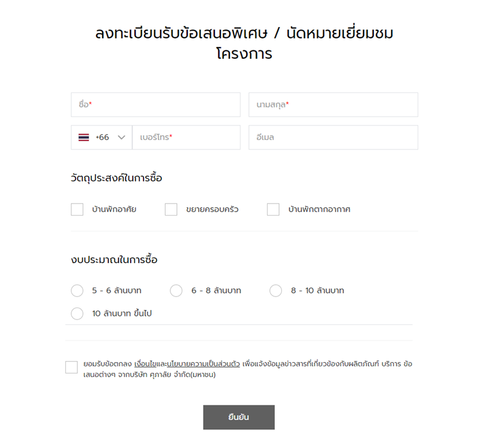Check the ขยายครอบครัว checkbox
Screen dimensions: 480x448
coord(171,210)
